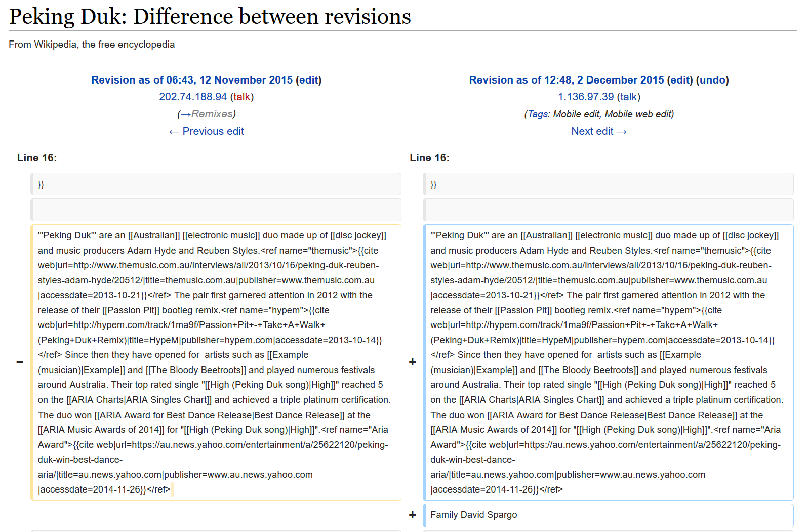Click the minus marker beside the removed paragraph
This screenshot has width=808, height=532.
click(x=20, y=362)
